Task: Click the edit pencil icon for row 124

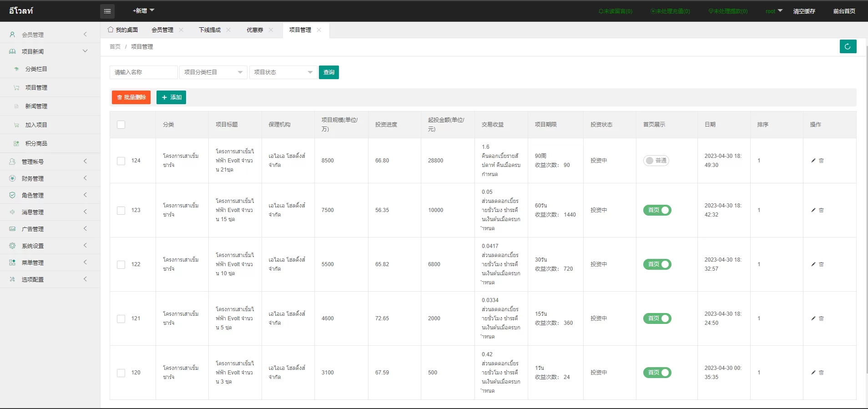Action: (x=813, y=161)
